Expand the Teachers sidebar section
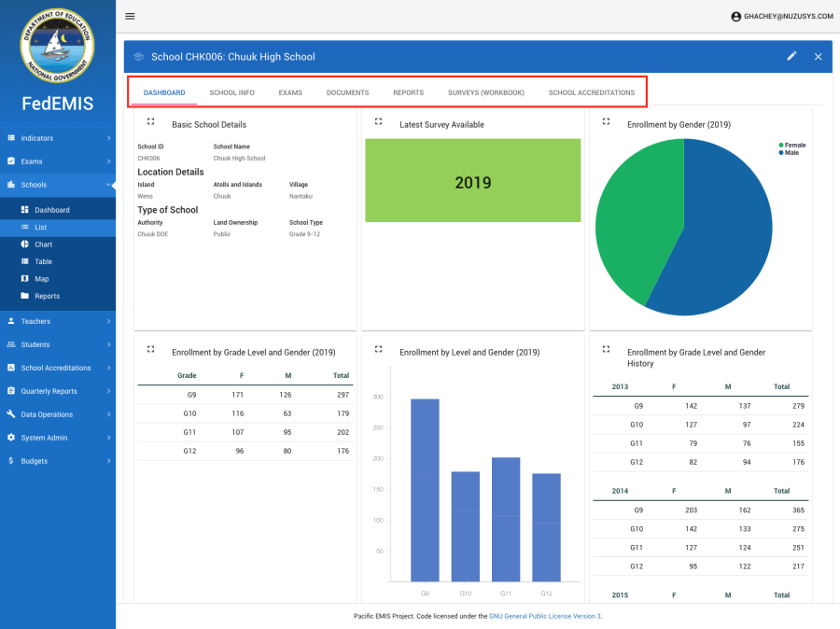This screenshot has width=840, height=629. point(58,321)
